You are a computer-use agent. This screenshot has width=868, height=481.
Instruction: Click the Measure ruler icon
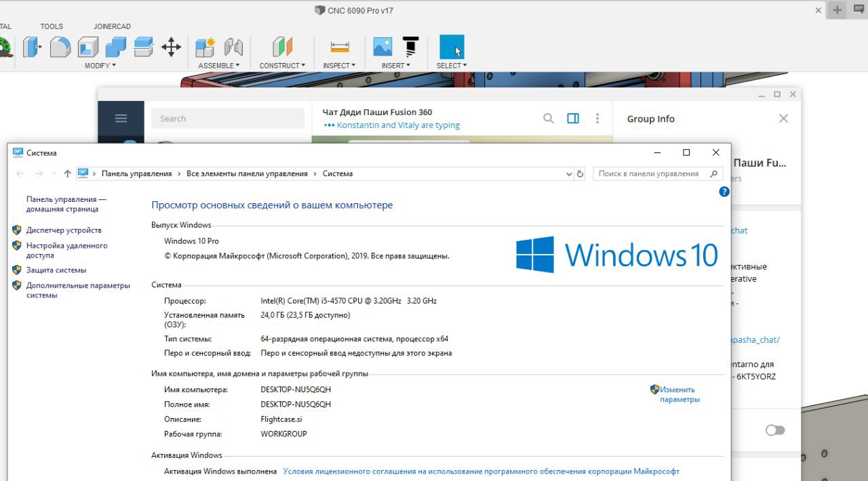tap(339, 47)
